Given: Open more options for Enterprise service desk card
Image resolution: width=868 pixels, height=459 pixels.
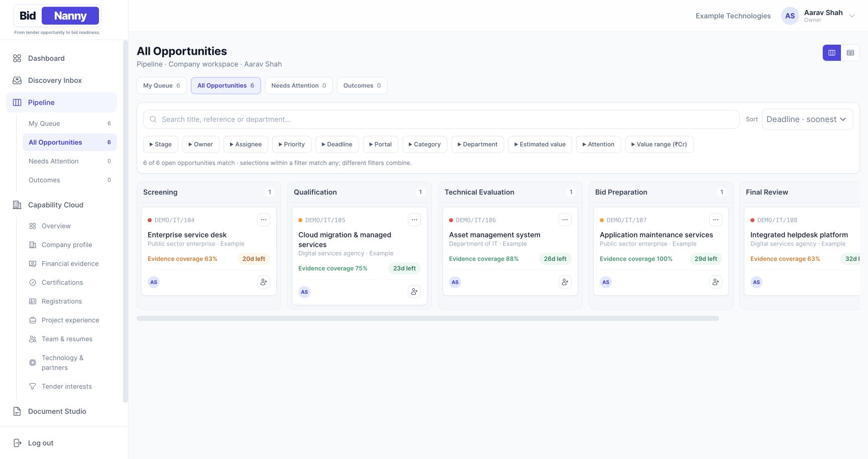Looking at the screenshot, I should [264, 219].
